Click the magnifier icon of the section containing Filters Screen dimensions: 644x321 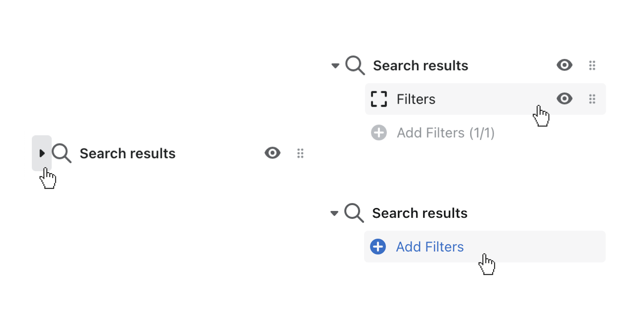pos(355,66)
